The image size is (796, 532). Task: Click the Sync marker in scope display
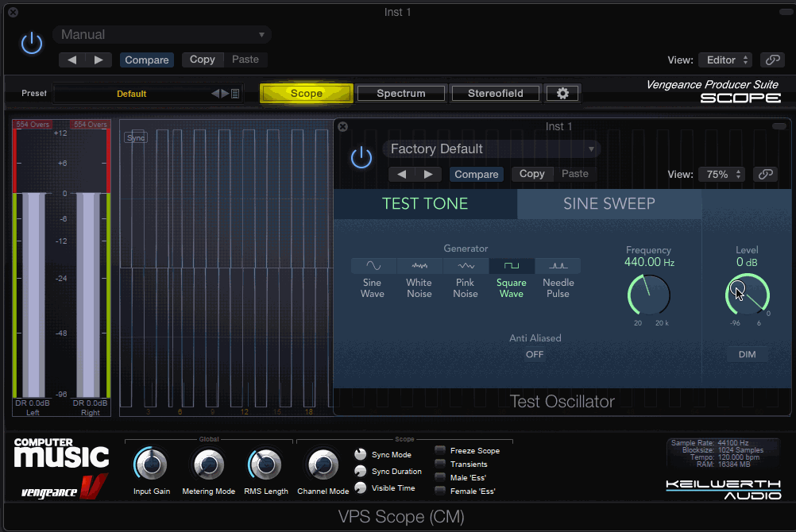(x=136, y=137)
